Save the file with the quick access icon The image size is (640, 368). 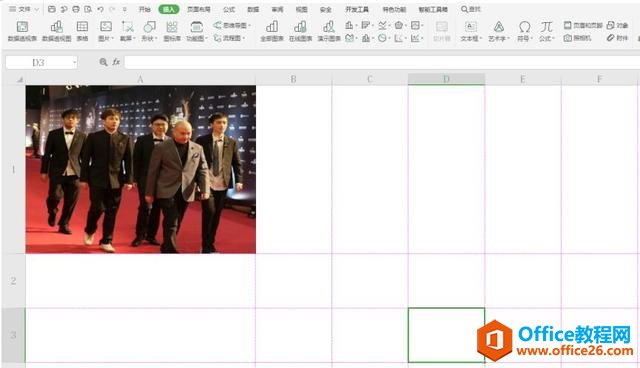pos(51,9)
